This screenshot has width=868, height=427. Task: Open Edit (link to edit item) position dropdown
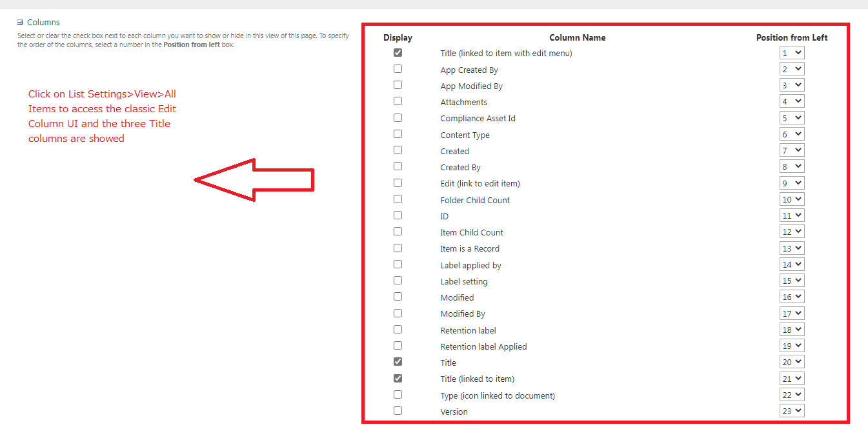pos(792,183)
